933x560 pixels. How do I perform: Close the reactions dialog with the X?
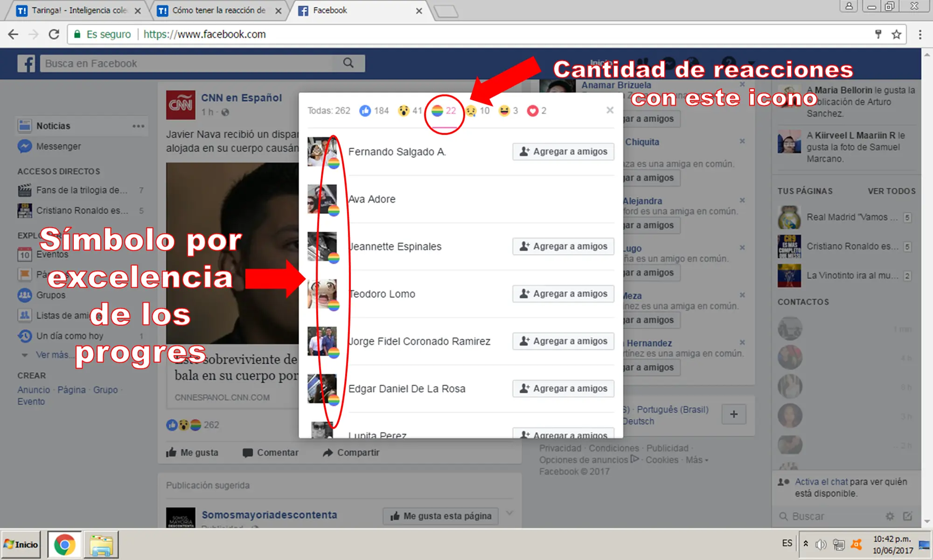(x=610, y=110)
